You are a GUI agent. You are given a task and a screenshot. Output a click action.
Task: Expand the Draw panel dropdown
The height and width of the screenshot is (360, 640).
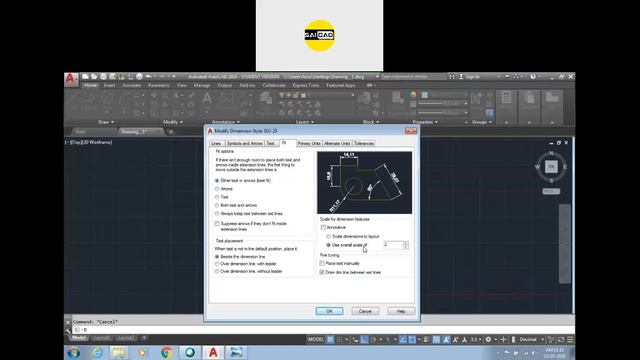click(106, 122)
